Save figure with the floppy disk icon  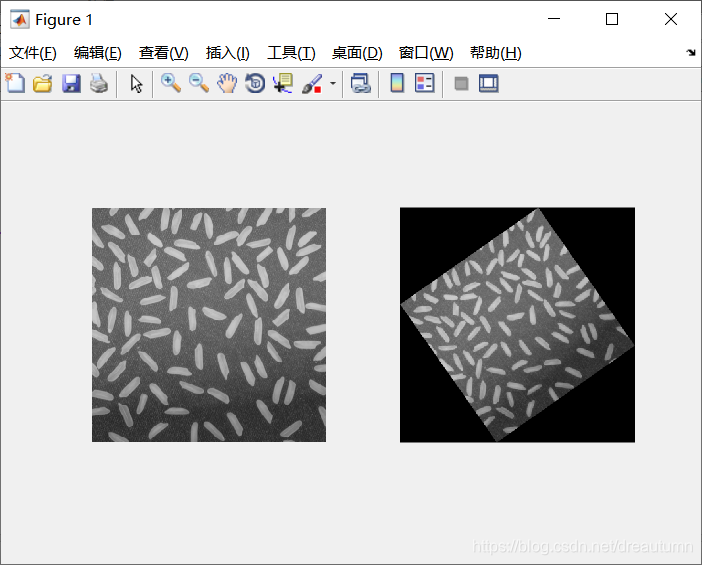coord(71,84)
